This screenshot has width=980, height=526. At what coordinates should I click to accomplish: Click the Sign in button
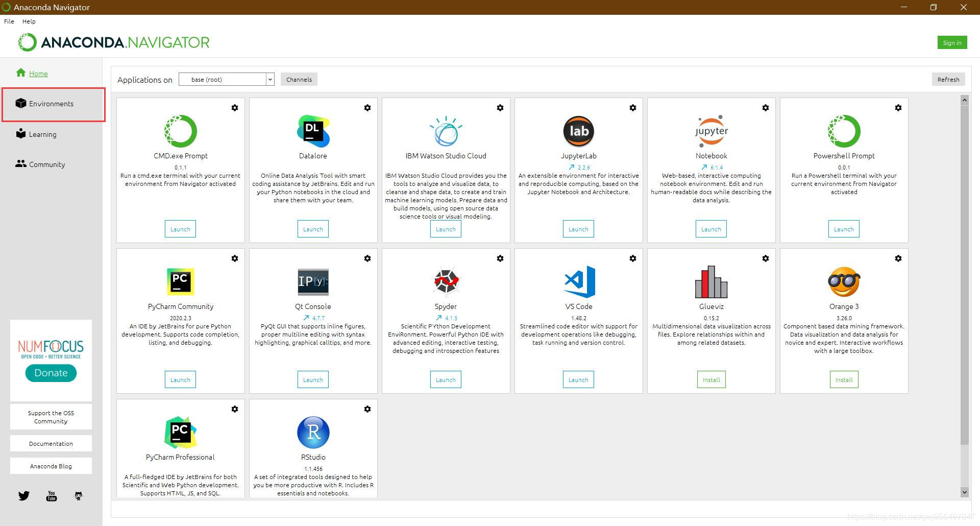(952, 43)
